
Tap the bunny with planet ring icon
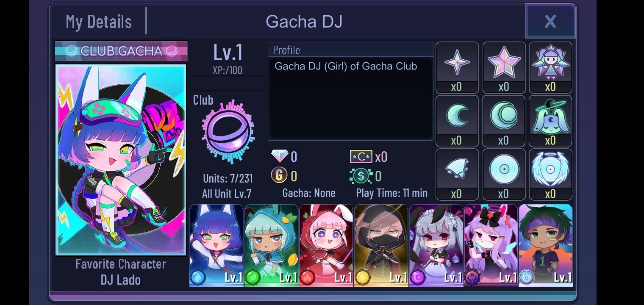pos(550,116)
